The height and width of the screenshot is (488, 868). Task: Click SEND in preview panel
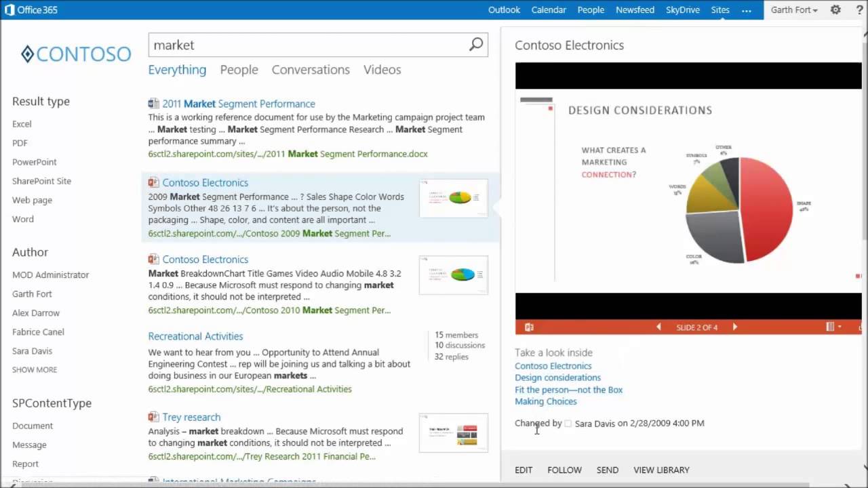click(607, 470)
